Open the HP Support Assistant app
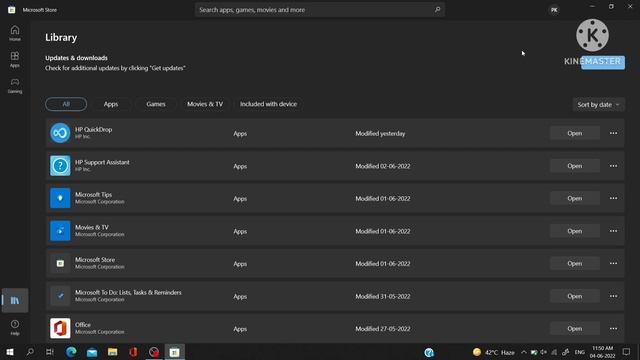640x360 pixels. [x=574, y=166]
